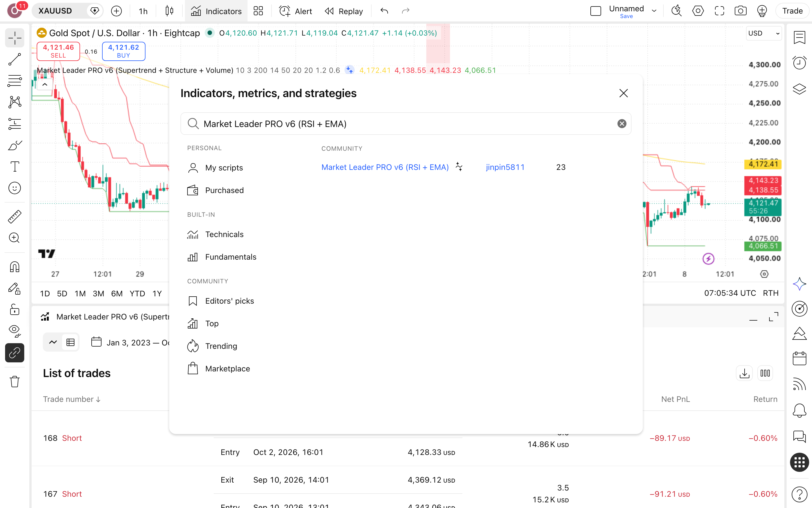Open the USD currency dropdown
Screen dimensions: 812x508
[x=764, y=33]
